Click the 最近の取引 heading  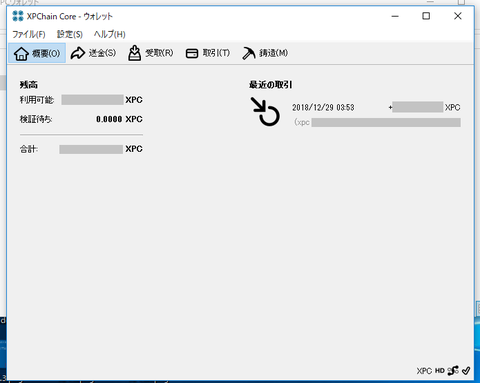(x=270, y=85)
